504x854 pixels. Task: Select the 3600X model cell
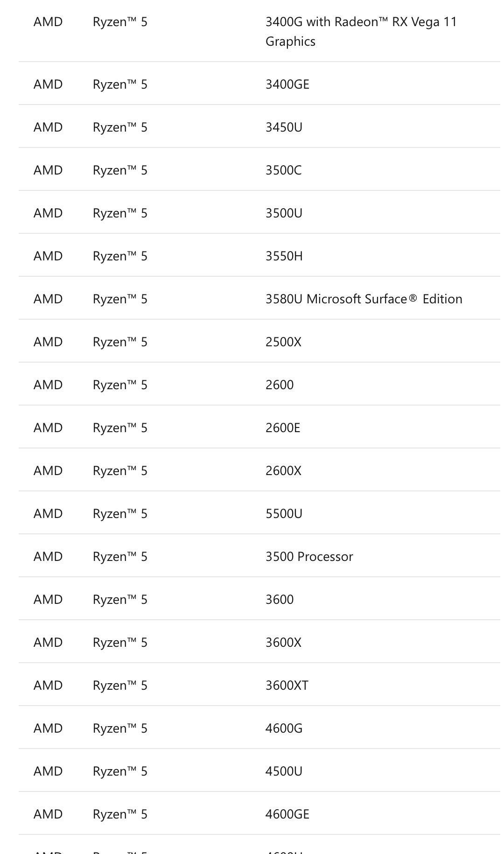283,643
